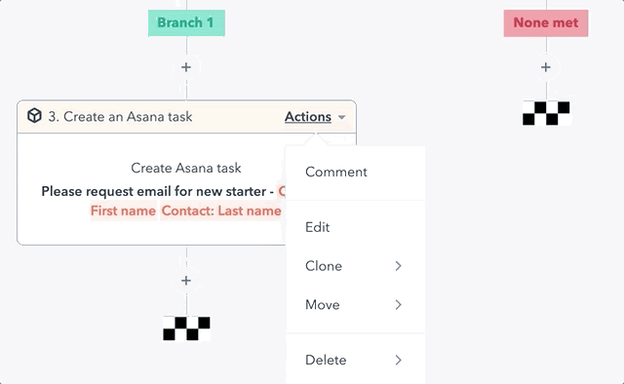Expand the Clone submenu chevron
This screenshot has height=384, width=624.
coord(398,266)
